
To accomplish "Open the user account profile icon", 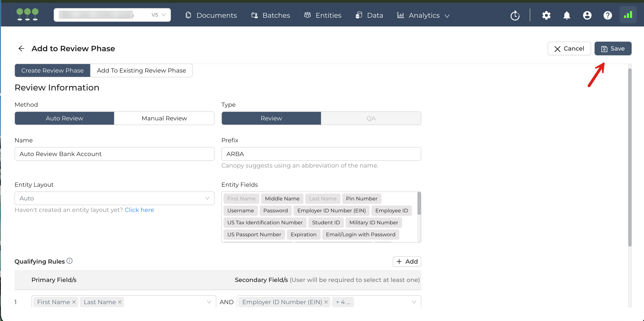I will pos(587,15).
